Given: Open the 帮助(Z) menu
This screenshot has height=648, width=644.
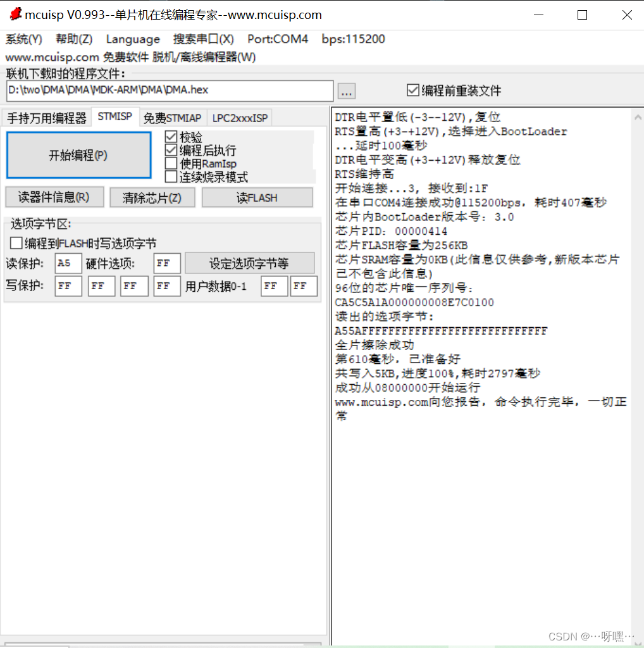Looking at the screenshot, I should click(x=74, y=39).
